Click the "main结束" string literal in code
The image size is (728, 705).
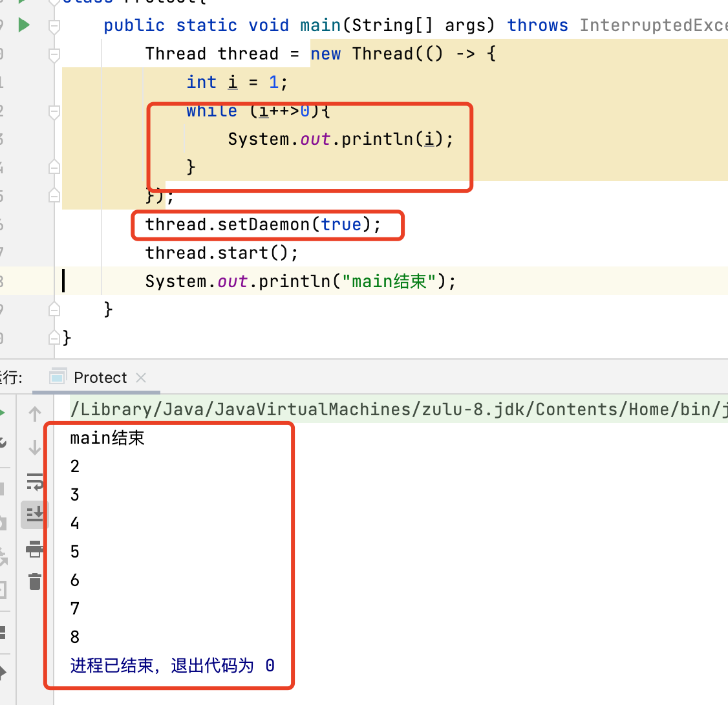[x=389, y=281]
